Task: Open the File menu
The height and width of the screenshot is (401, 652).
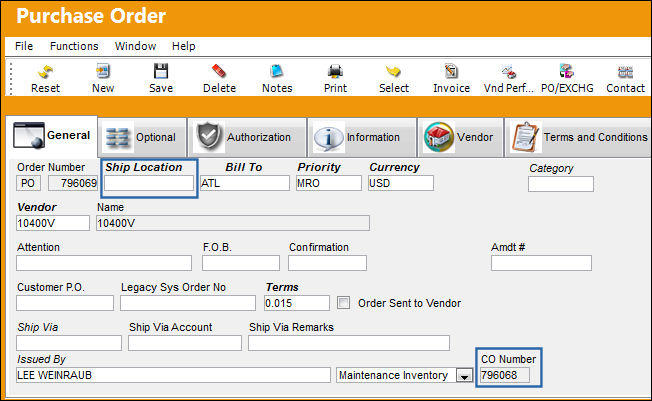Action: [24, 46]
